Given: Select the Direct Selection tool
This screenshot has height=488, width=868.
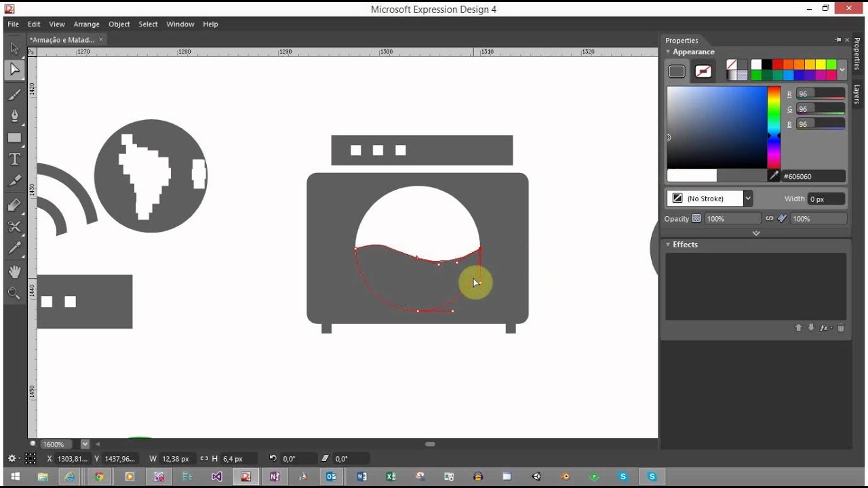Looking at the screenshot, I should (x=14, y=69).
